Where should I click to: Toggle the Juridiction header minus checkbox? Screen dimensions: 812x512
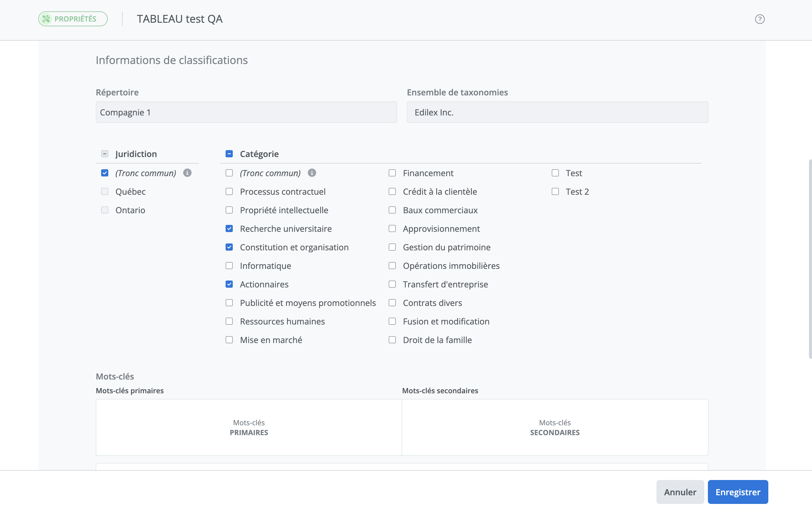(x=104, y=154)
